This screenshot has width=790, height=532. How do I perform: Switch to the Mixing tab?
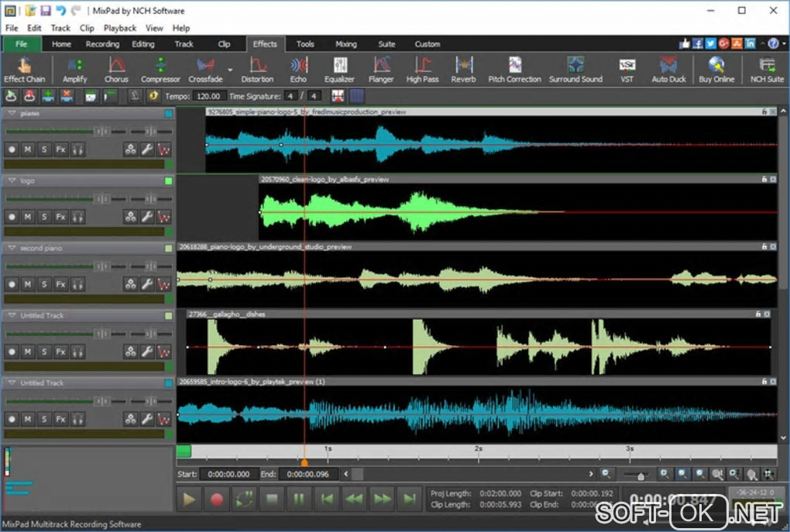point(345,44)
